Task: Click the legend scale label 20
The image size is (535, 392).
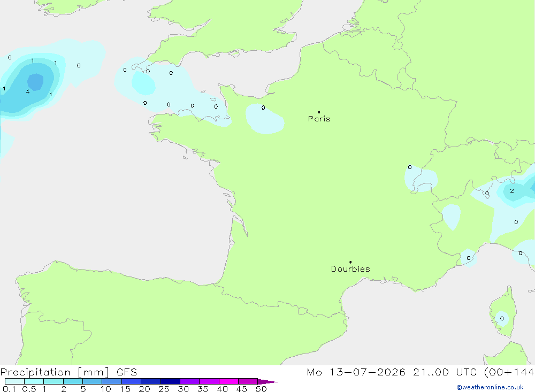Action: 144,389
